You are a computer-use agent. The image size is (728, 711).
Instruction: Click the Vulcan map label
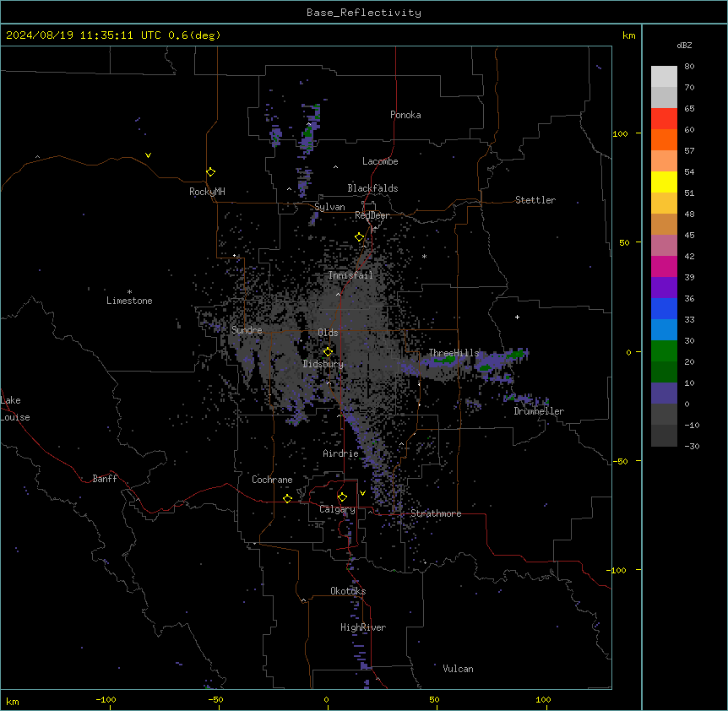coord(459,669)
